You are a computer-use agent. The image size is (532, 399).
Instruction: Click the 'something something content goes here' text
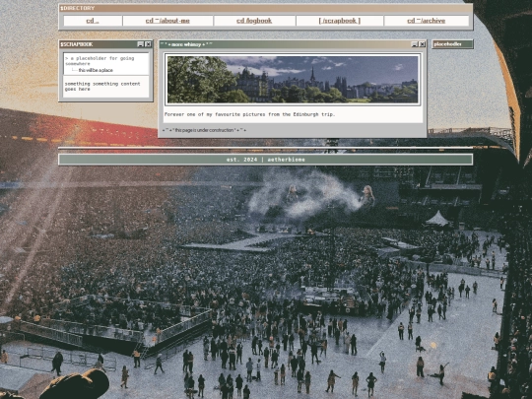pos(102,86)
